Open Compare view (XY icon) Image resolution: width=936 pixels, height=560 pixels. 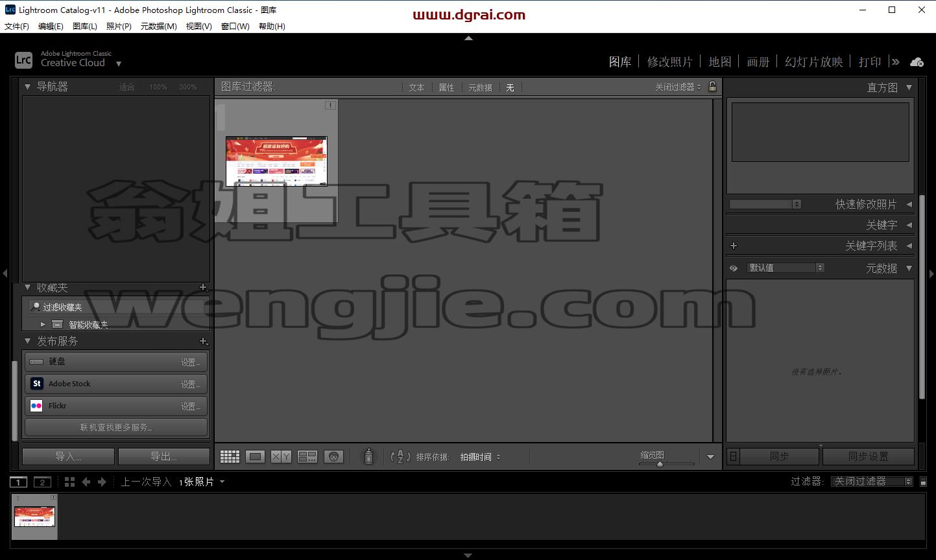click(x=281, y=457)
